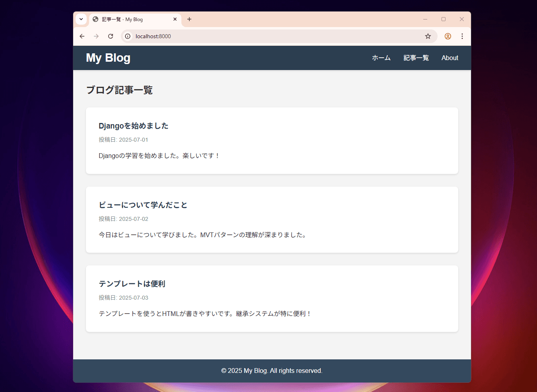Open the article ビューについて学んだこと
Screen dimensions: 537x392
143,205
